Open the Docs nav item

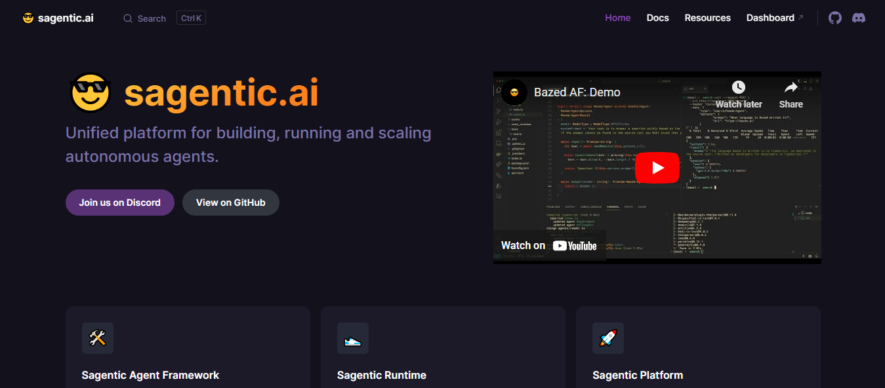(658, 18)
